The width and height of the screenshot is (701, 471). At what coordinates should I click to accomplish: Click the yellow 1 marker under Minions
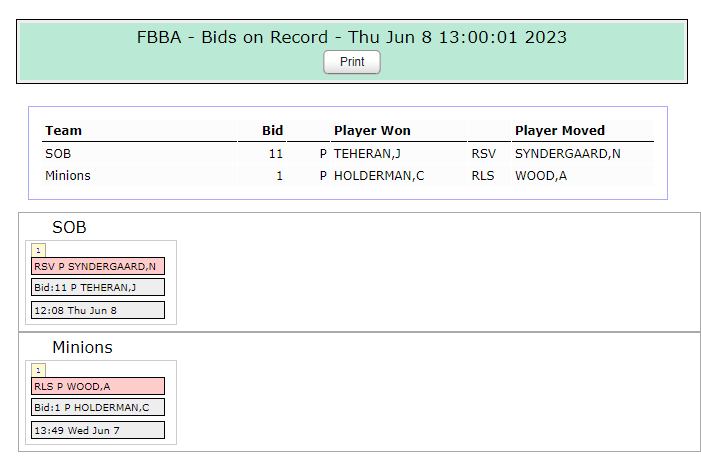point(38,370)
